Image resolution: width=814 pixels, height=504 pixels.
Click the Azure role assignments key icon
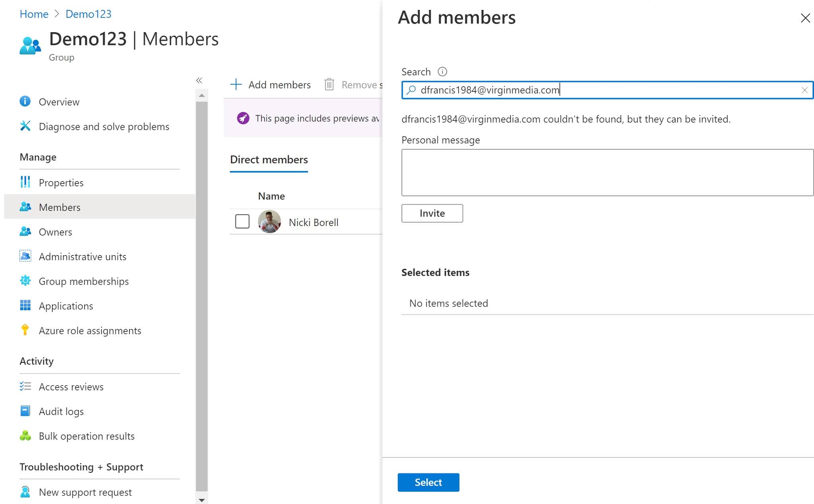(x=25, y=330)
